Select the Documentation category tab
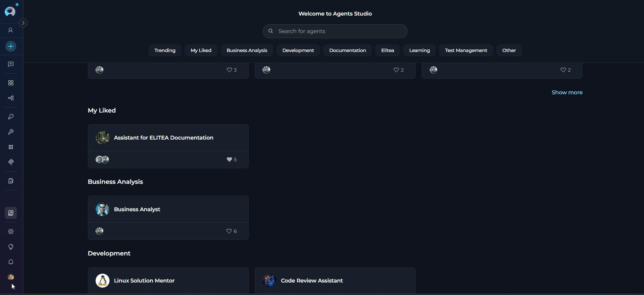644x295 pixels. (347, 50)
